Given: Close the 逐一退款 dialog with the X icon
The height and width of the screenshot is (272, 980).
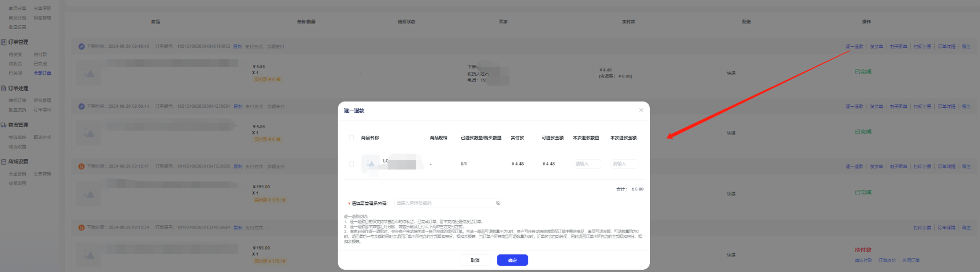Looking at the screenshot, I should [x=641, y=110].
